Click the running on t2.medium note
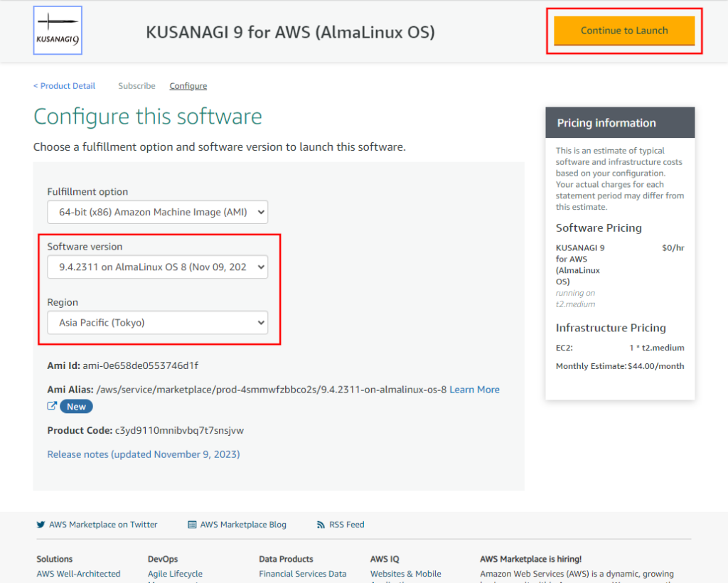The image size is (728, 583). pos(576,299)
